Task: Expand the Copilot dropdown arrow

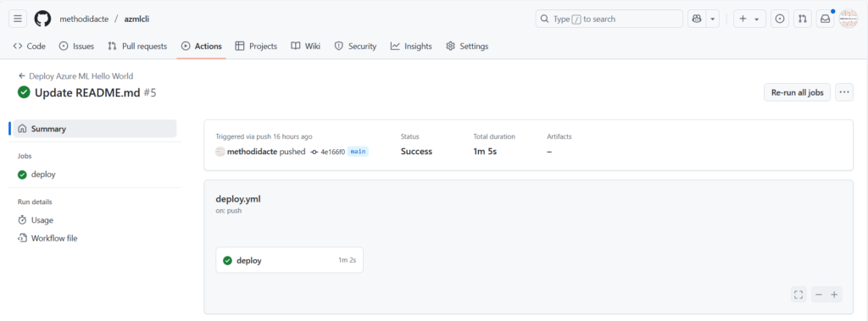Action: [712, 19]
